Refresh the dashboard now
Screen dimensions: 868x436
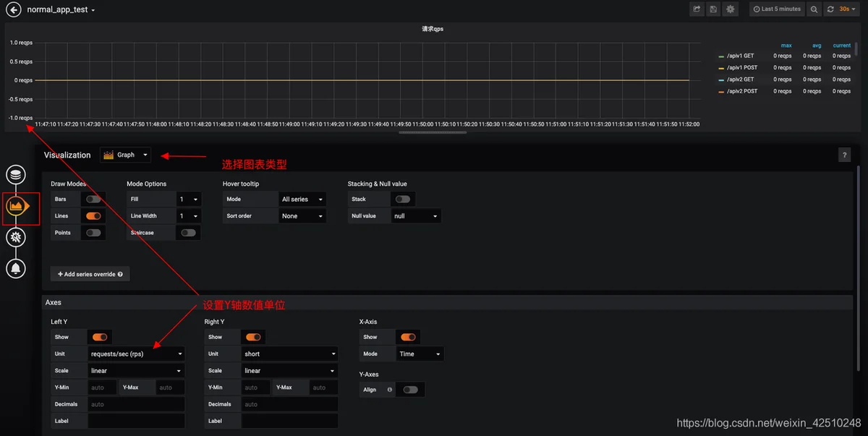(x=830, y=9)
